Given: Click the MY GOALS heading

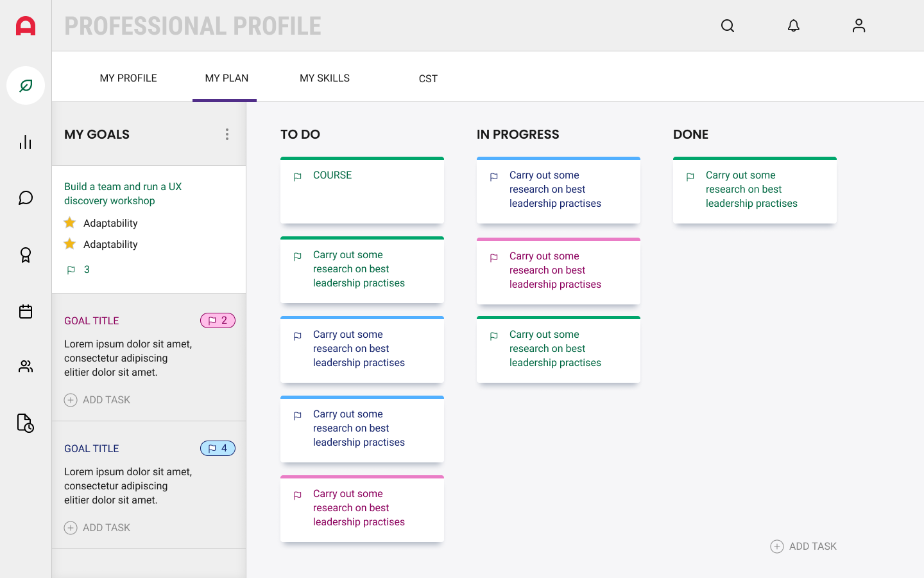Looking at the screenshot, I should (x=97, y=134).
